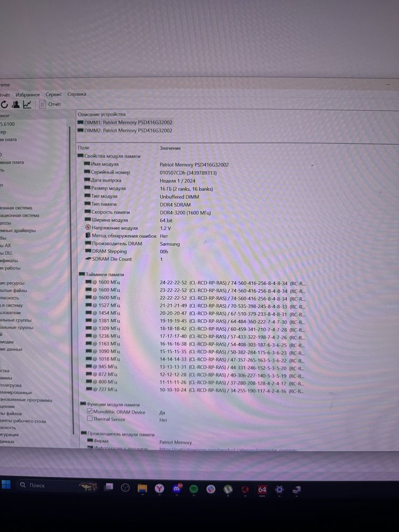Select the timing row with 23-22-22-52
399x532 pixels.
point(195,290)
